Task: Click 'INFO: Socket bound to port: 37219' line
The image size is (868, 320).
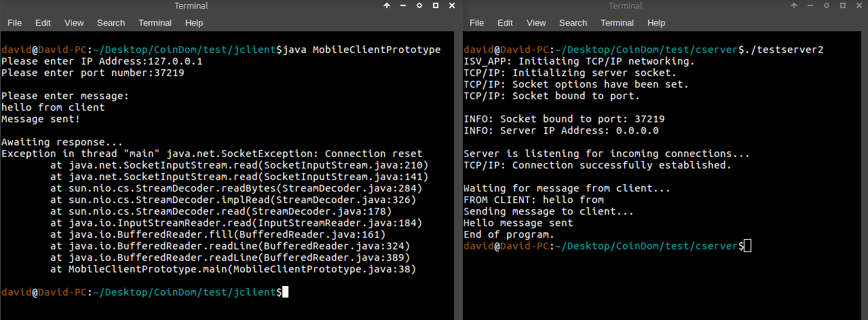Action: pos(564,119)
